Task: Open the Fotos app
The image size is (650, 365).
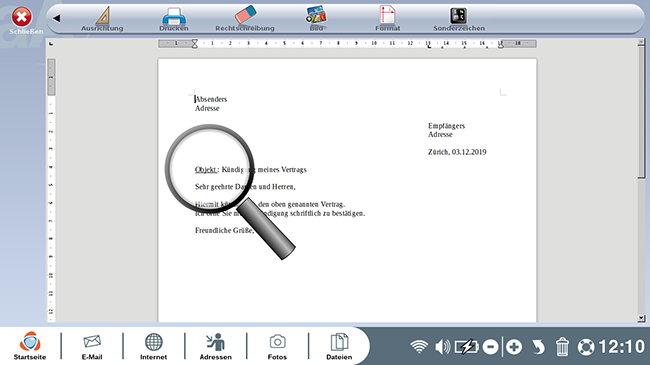Action: pyautogui.click(x=277, y=346)
